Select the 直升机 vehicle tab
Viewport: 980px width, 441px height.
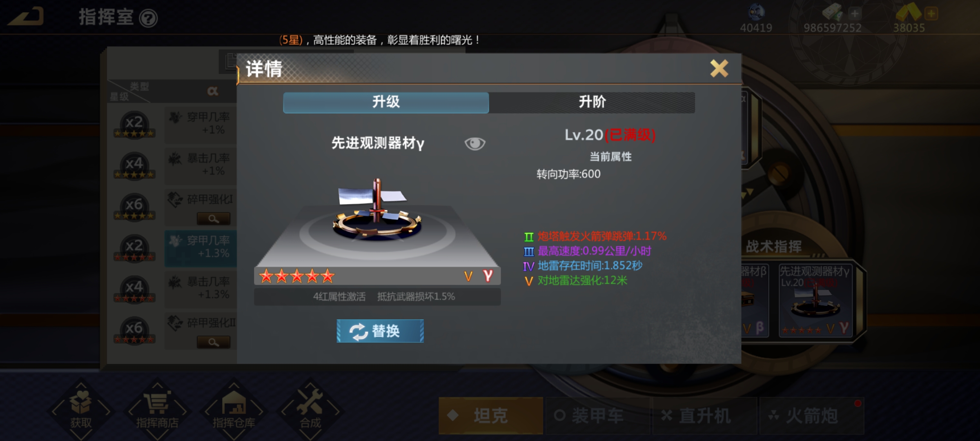(705, 416)
